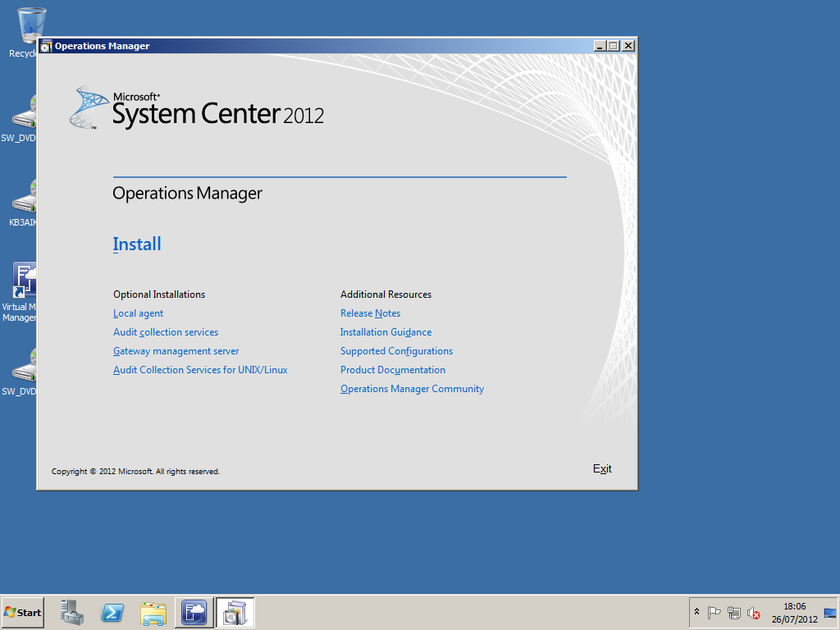Open Action Center flag icon
This screenshot has height=630, width=840.
point(714,612)
